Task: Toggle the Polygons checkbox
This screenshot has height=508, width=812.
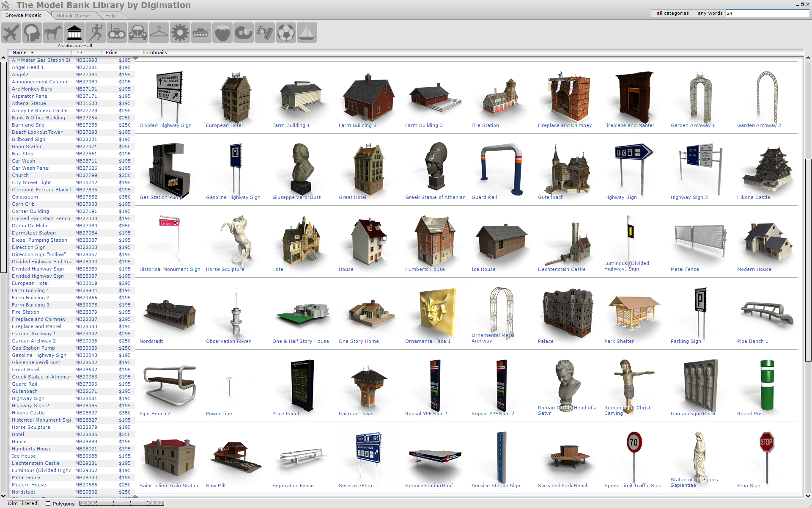Action: 48,504
